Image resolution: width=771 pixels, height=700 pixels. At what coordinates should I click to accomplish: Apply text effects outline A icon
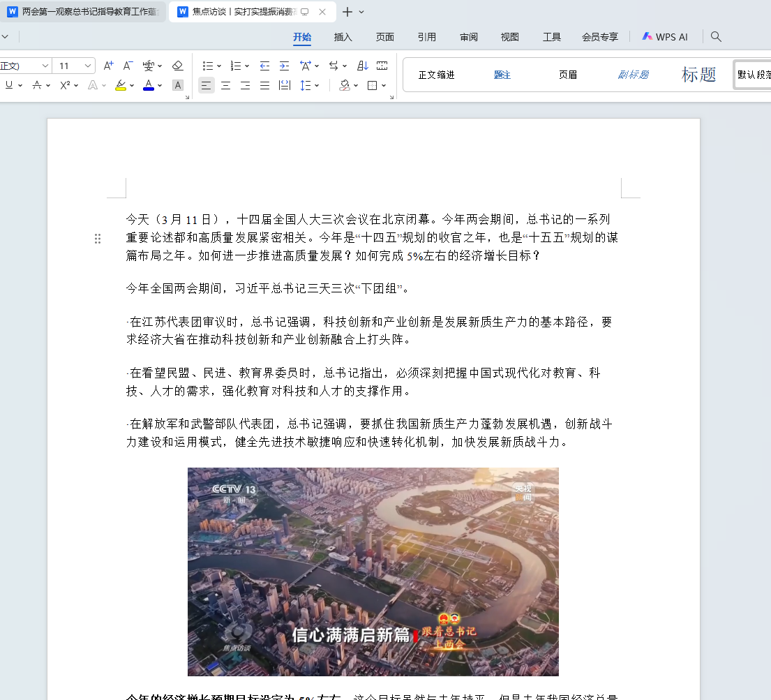coord(92,85)
